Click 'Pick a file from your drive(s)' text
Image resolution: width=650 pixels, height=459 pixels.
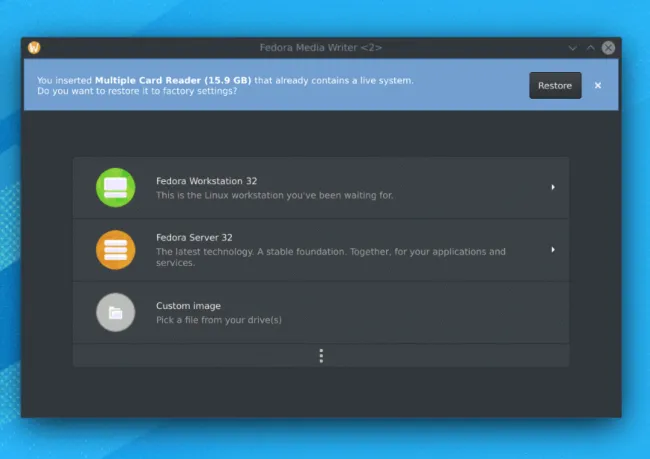point(219,320)
